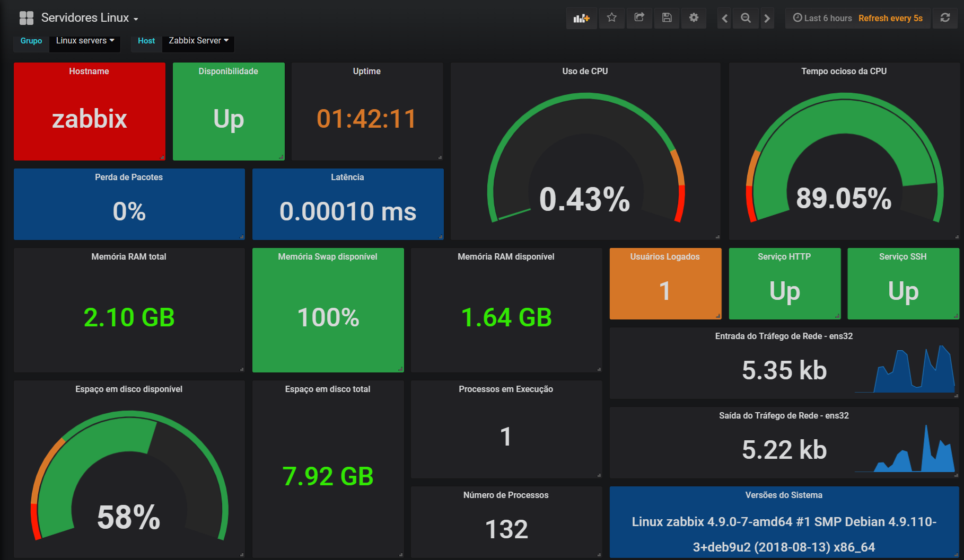
Task: Open dashboard settings gear icon
Action: tap(694, 18)
